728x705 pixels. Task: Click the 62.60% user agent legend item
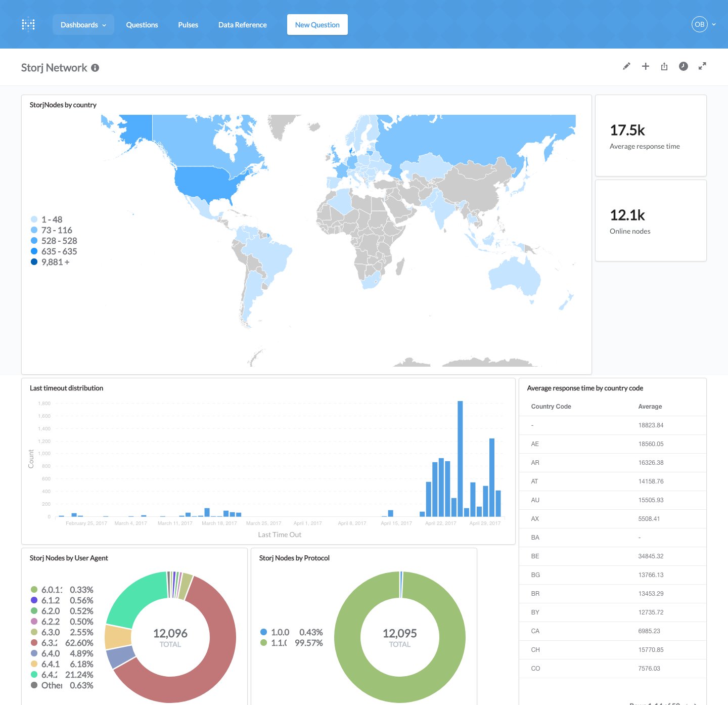62,643
